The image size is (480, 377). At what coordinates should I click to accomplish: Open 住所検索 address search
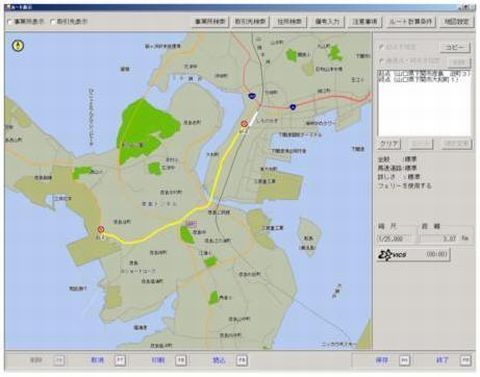290,22
